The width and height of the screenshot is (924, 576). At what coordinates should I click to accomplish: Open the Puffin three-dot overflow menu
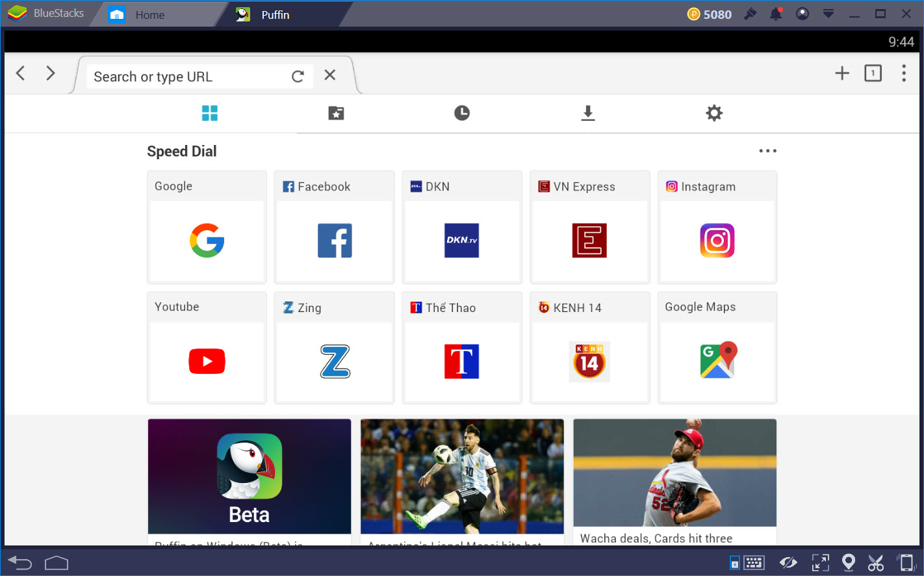tap(904, 73)
